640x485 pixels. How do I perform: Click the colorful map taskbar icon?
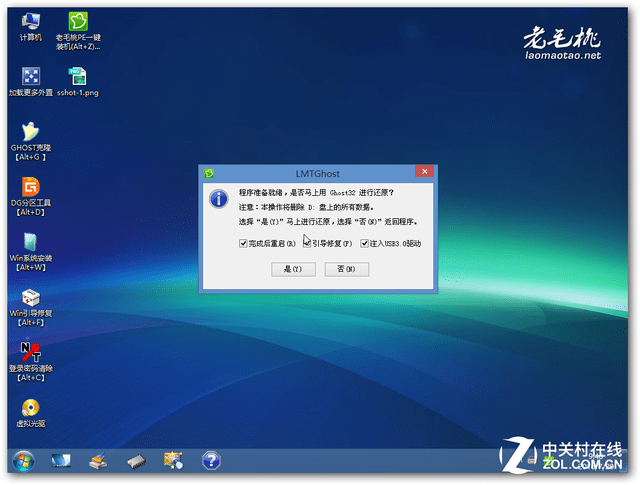click(x=173, y=461)
